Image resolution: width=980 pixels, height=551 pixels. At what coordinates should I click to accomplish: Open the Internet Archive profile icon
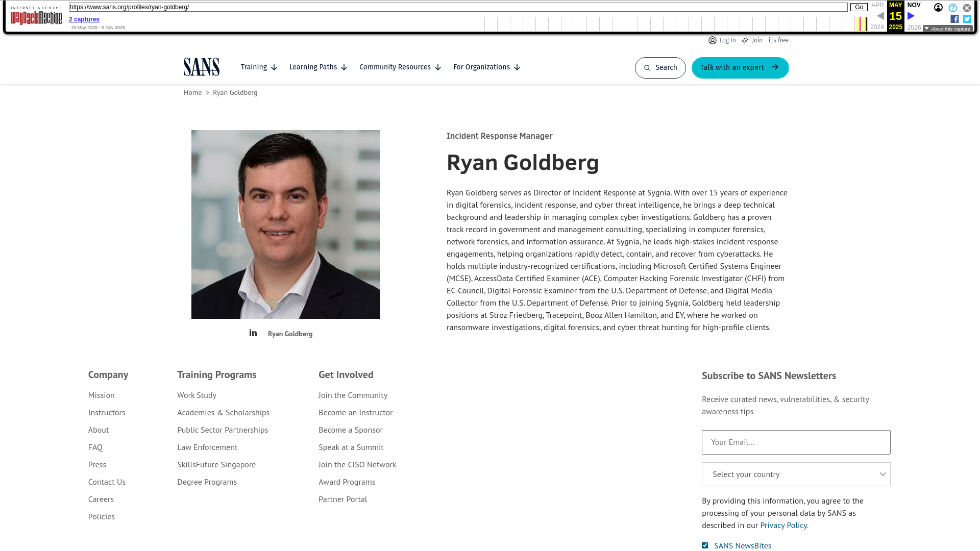coord(938,8)
